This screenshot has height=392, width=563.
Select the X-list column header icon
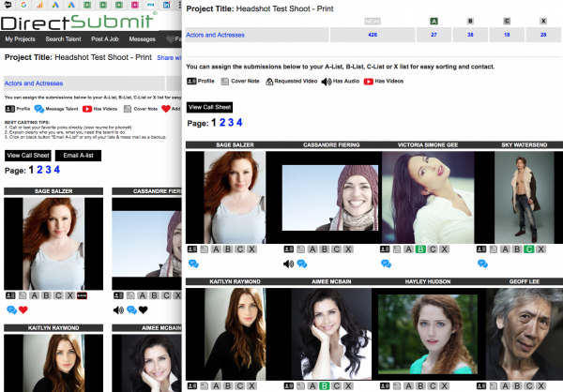pos(542,21)
